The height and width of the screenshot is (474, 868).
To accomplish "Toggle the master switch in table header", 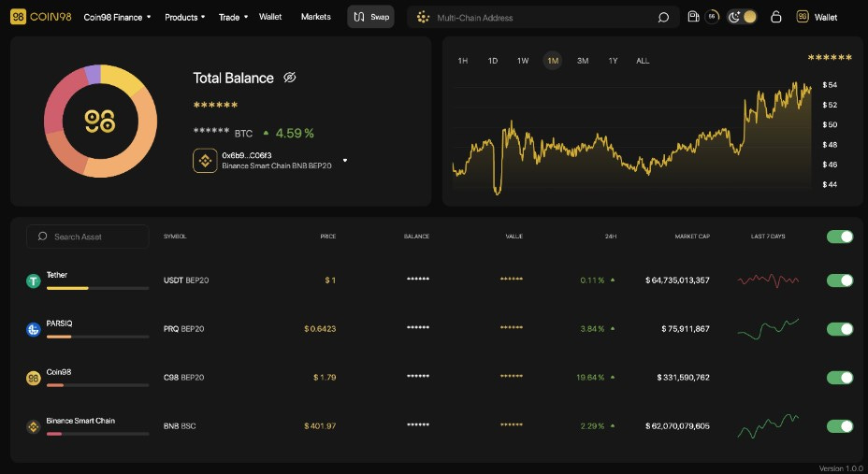I will pyautogui.click(x=840, y=237).
